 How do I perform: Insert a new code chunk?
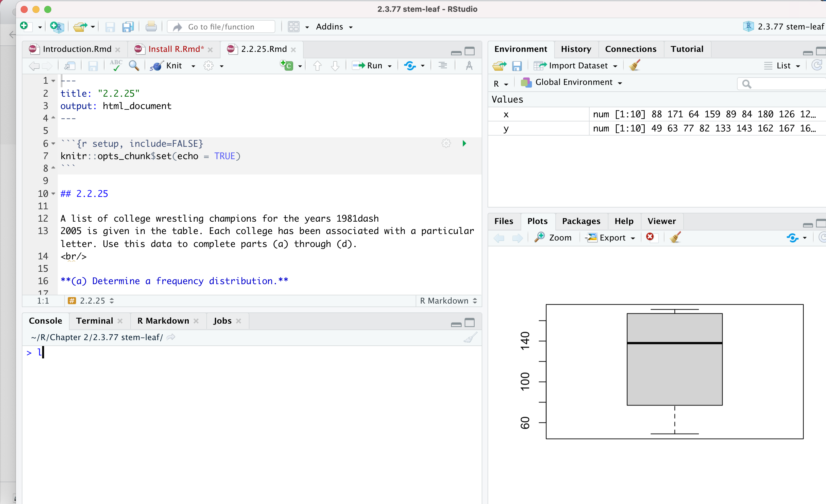tap(287, 66)
